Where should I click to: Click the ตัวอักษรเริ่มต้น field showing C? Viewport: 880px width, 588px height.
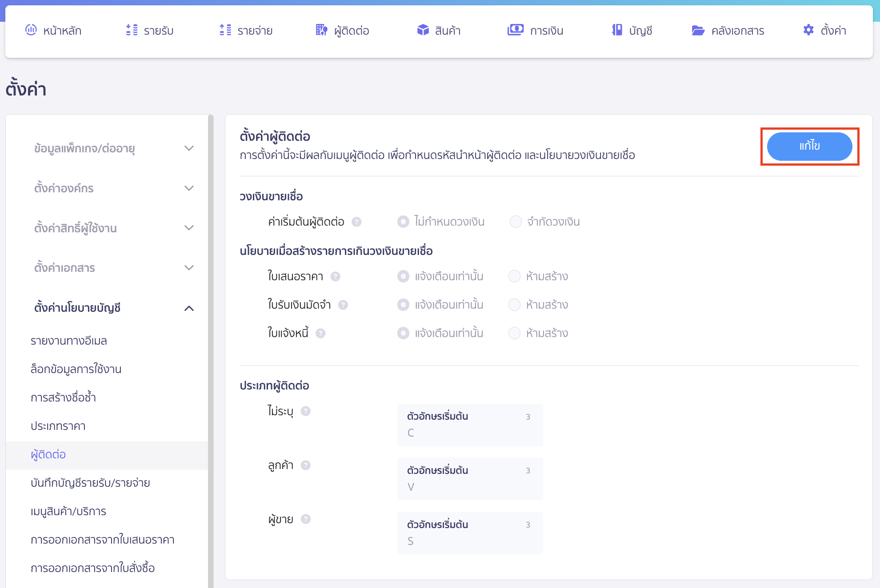click(x=470, y=425)
